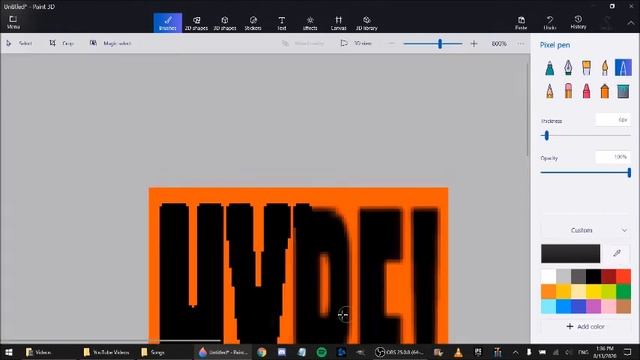Choose the light pink color swatch
640x360 pixels.
(x=608, y=306)
